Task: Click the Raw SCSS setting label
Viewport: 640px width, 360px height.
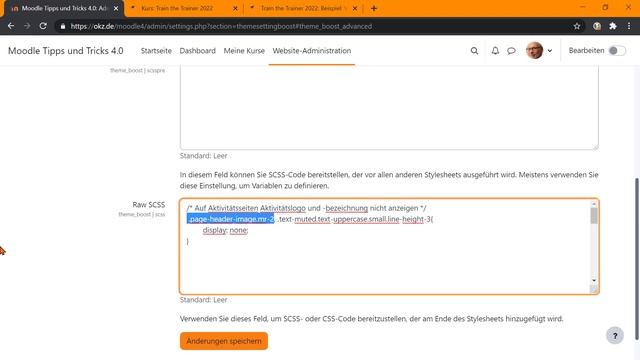Action: point(149,204)
